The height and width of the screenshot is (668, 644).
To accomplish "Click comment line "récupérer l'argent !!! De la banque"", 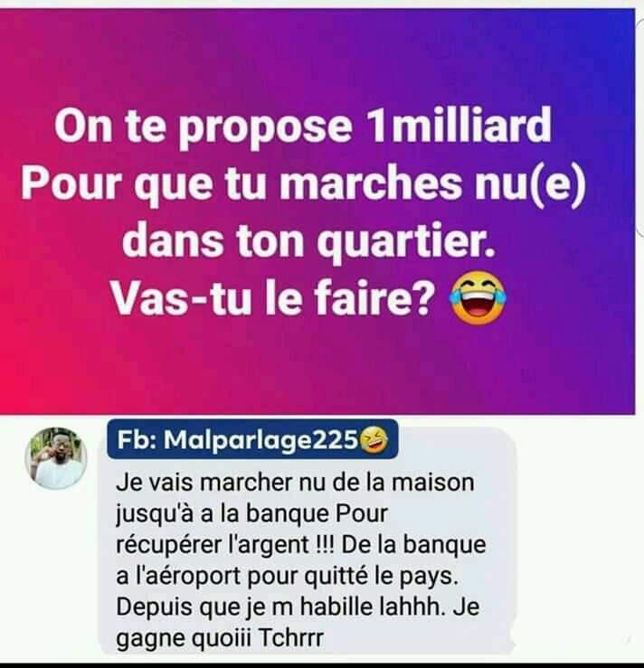I will click(x=301, y=545).
